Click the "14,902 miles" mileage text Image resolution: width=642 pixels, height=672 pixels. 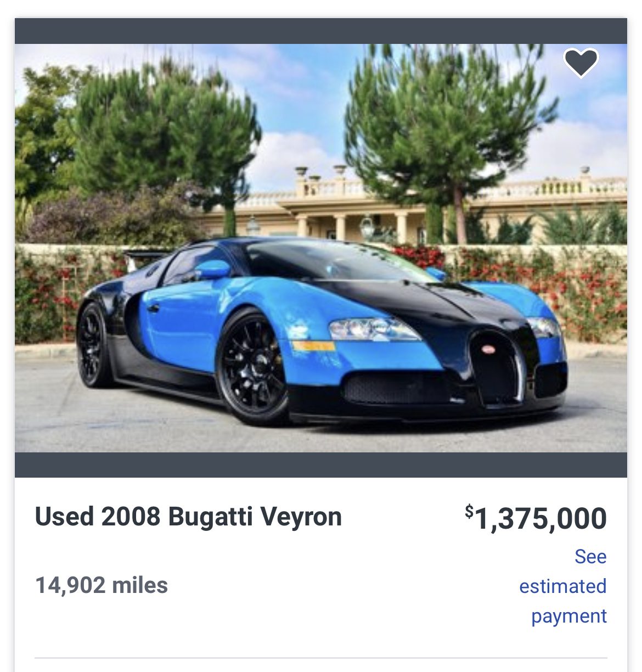click(x=102, y=585)
